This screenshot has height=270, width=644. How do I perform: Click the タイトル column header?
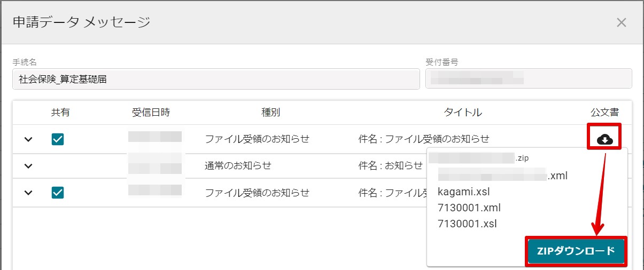463,113
